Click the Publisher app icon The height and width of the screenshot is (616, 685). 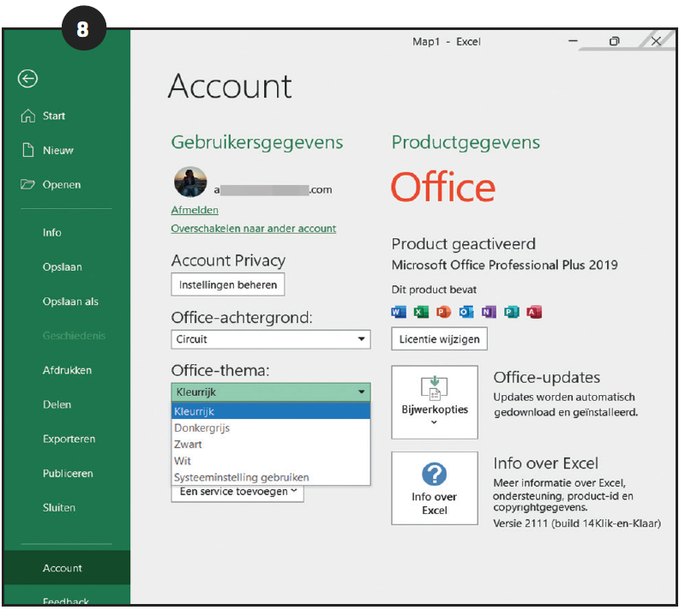511,312
